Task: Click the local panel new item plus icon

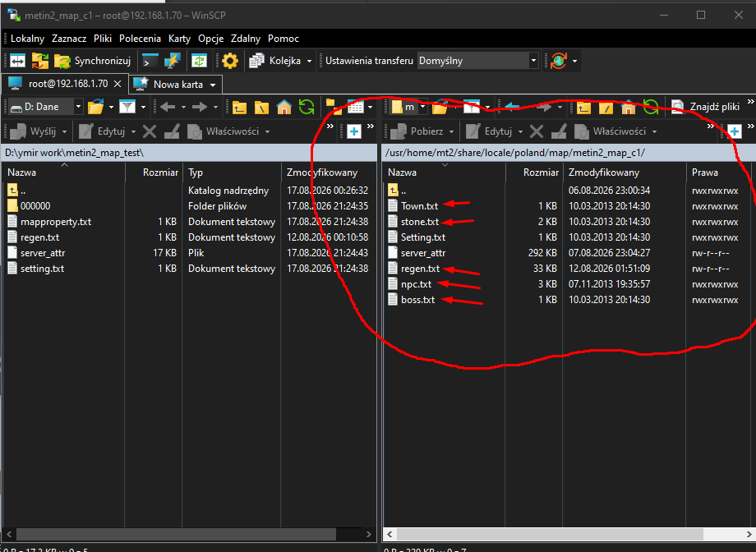Action: tap(354, 131)
